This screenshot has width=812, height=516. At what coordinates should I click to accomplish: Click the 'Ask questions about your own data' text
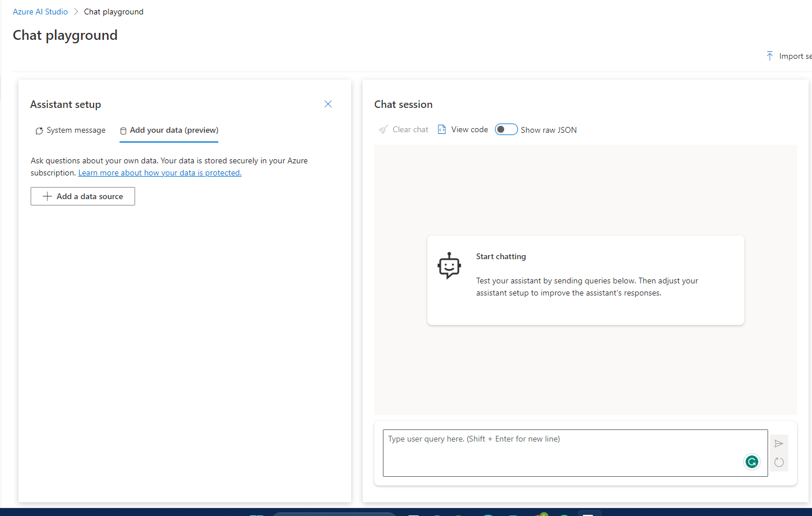[169, 167]
